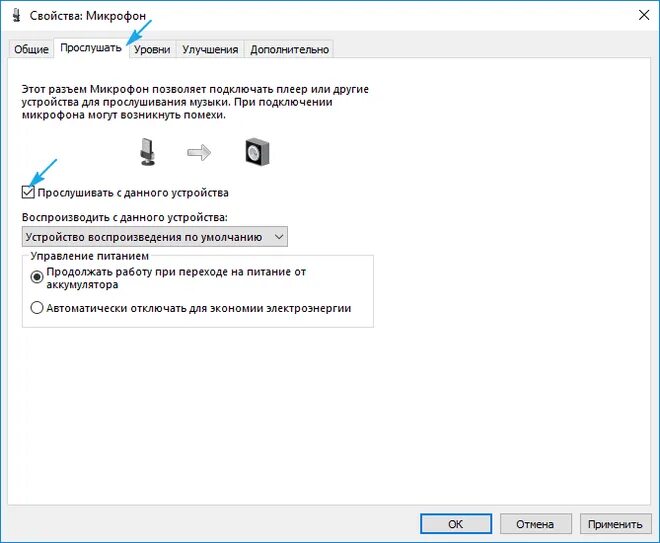Viewport: 660px width, 543px height.
Task: Switch to the Общие tab
Action: (x=31, y=50)
